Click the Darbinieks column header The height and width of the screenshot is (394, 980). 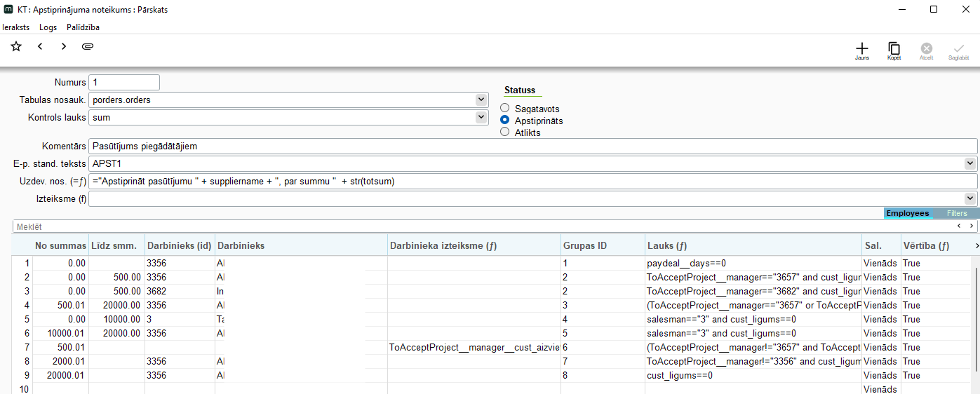tap(301, 245)
